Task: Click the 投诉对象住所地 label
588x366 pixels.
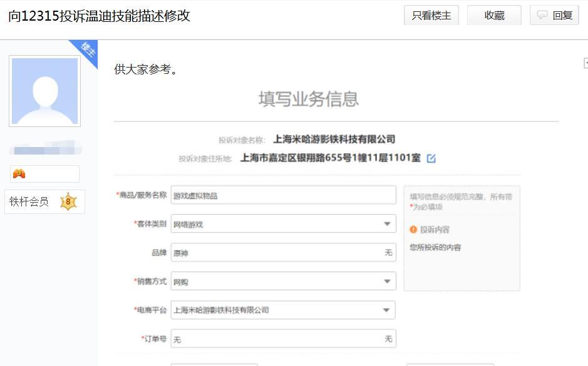Action: (x=205, y=159)
